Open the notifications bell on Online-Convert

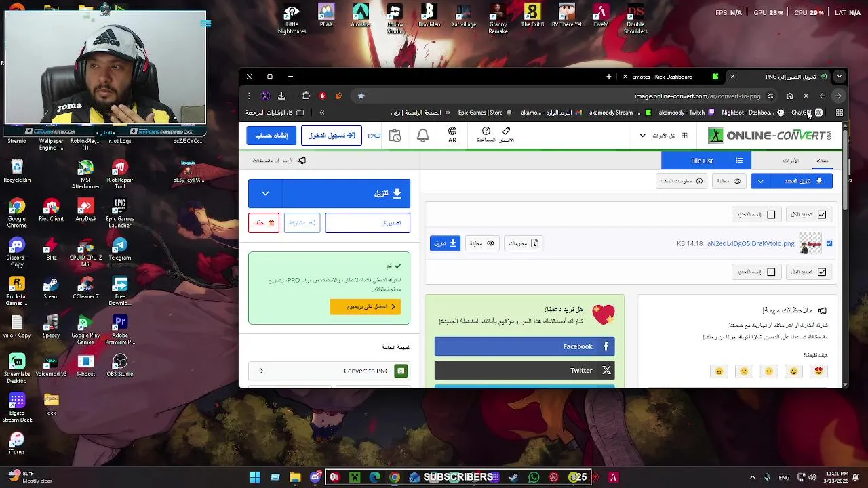pos(422,136)
